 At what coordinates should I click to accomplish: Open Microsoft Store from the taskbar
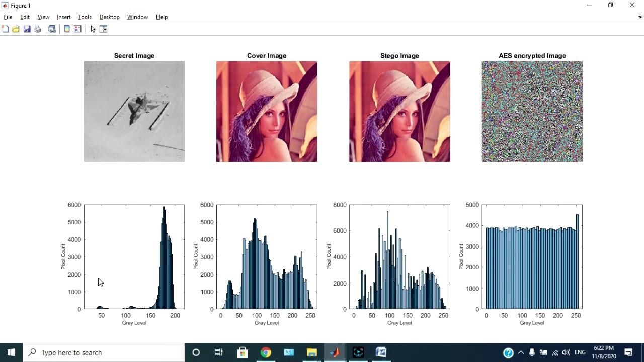click(243, 352)
